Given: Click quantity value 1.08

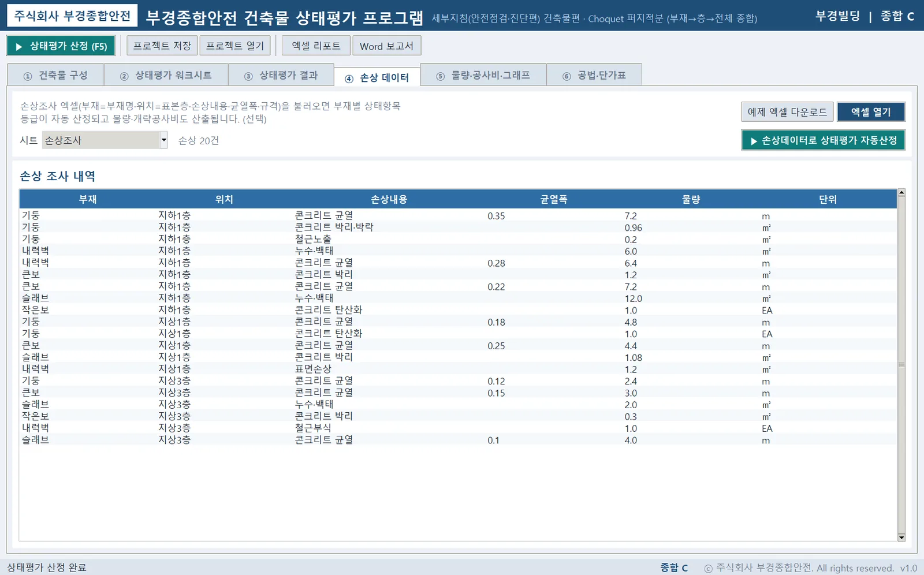Looking at the screenshot, I should [634, 357].
